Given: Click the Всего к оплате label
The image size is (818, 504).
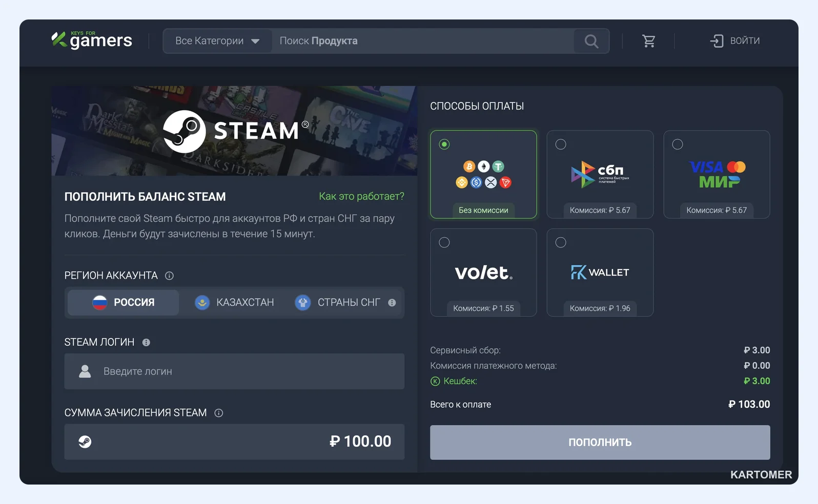Looking at the screenshot, I should [460, 405].
